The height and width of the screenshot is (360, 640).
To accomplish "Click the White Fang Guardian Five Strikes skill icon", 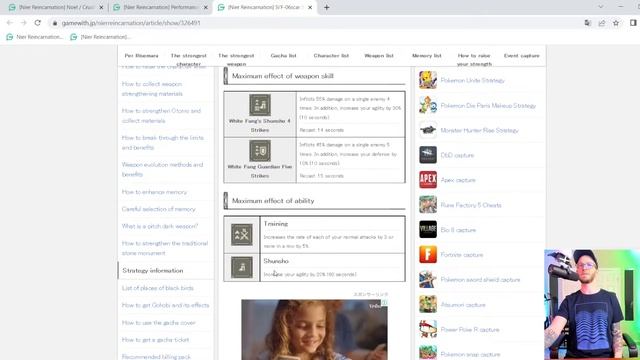I will point(260,151).
